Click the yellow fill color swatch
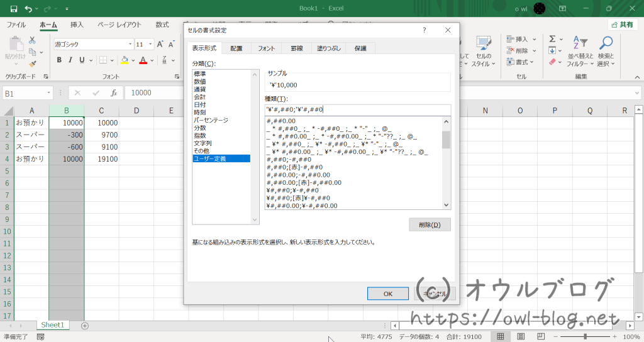The height and width of the screenshot is (342, 644). pyautogui.click(x=125, y=60)
